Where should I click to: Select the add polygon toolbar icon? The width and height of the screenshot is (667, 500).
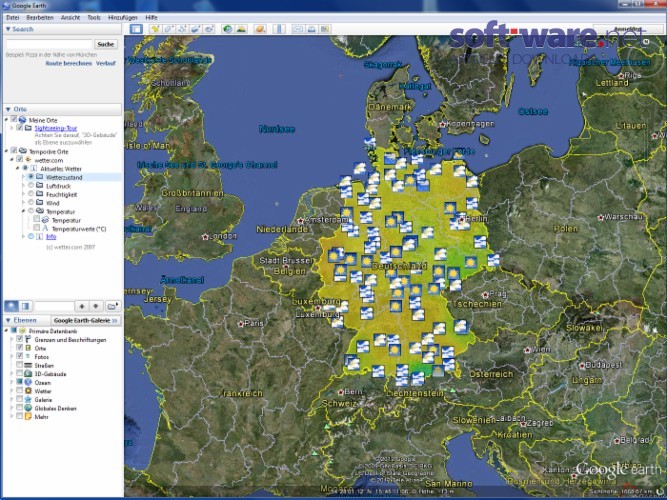168,29
